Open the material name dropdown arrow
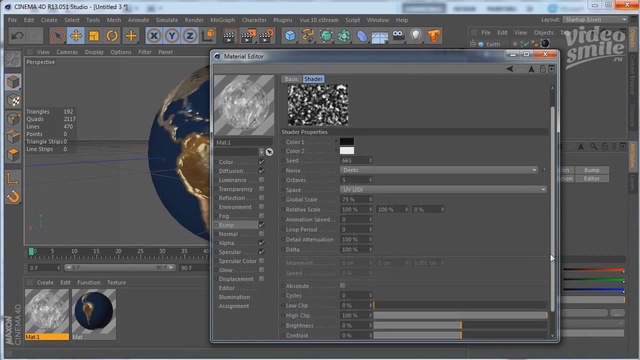The height and width of the screenshot is (360, 640). point(261,152)
